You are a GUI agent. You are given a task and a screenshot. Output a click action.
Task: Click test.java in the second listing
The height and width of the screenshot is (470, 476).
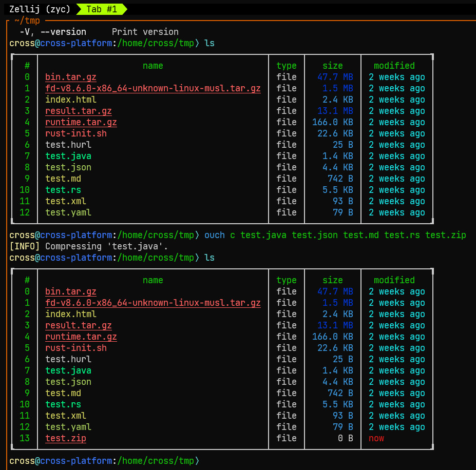click(x=68, y=370)
